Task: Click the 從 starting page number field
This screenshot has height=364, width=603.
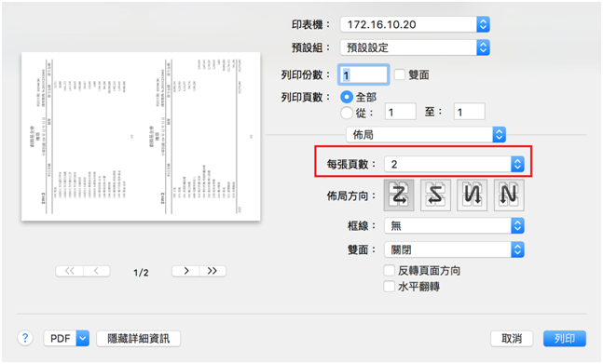Action: [401, 112]
